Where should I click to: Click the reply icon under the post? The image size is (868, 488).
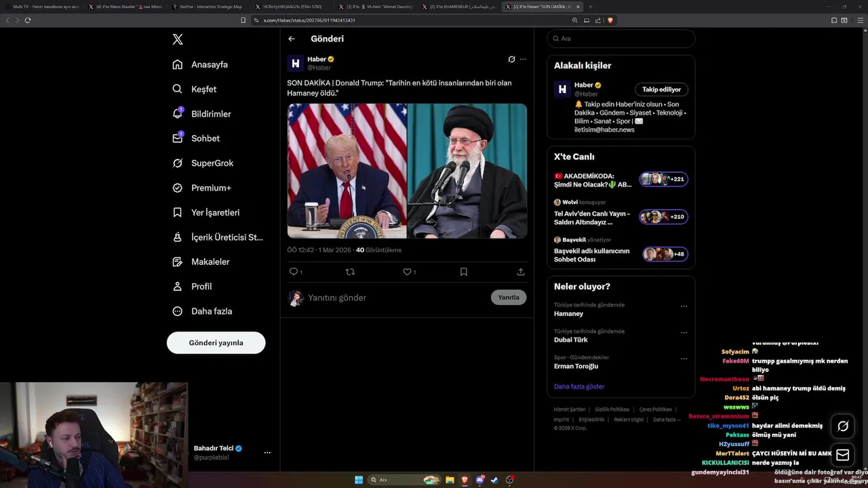294,272
